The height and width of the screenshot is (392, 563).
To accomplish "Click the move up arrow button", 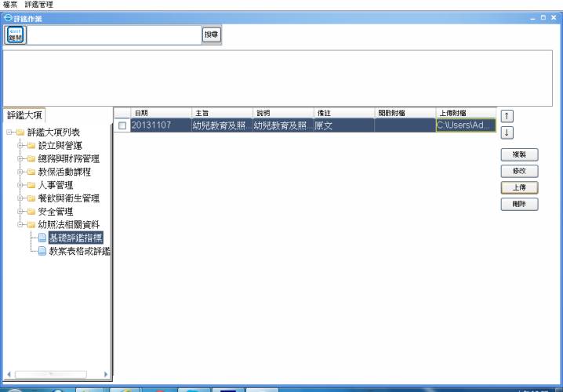I will [507, 116].
